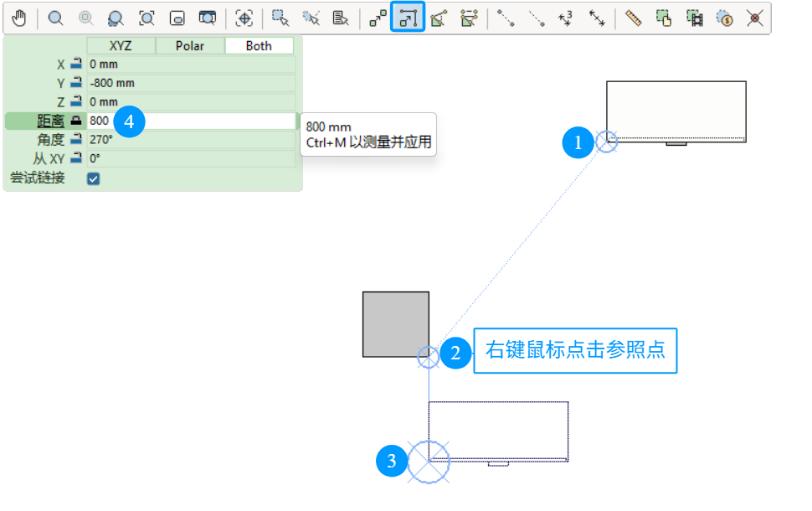
Task: Click the arrows with number 3 icon
Action: click(566, 18)
